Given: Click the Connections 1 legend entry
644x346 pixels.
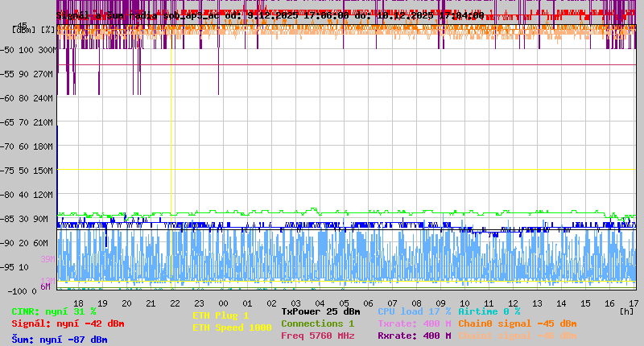Looking at the screenshot, I should pos(317,323).
